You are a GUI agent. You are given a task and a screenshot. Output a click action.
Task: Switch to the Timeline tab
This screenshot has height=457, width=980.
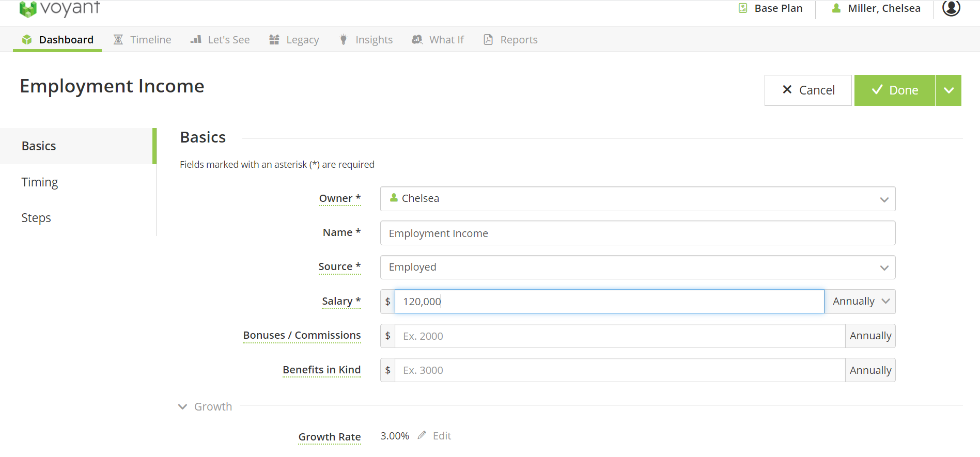(142, 40)
